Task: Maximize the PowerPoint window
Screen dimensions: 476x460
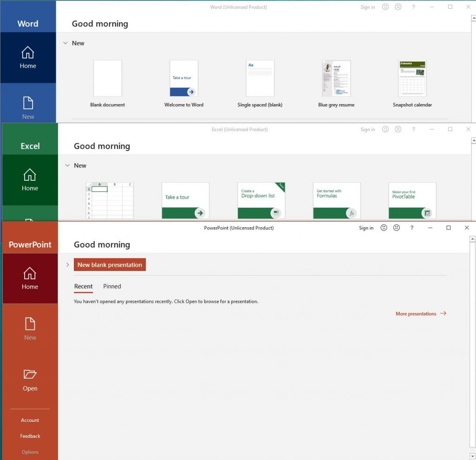Action: point(449,228)
